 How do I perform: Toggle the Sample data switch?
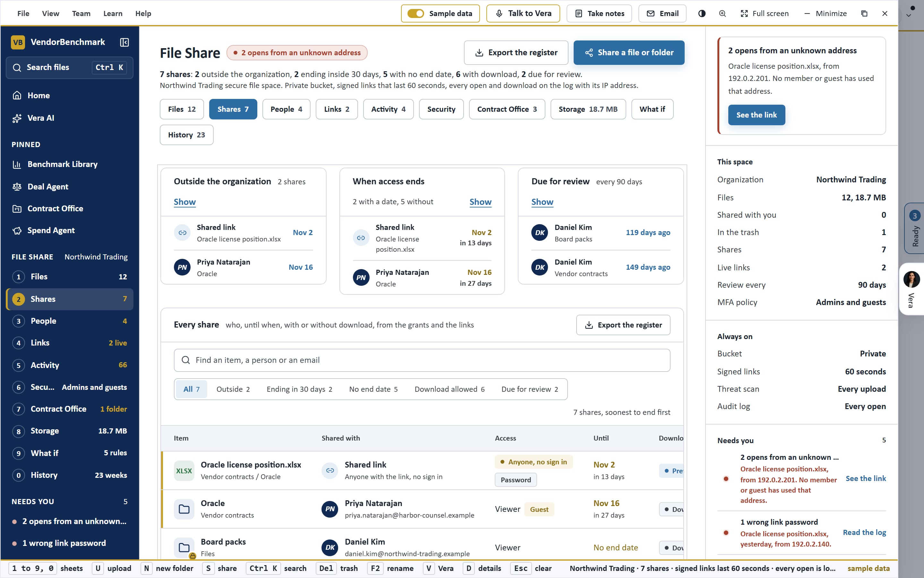tap(415, 13)
